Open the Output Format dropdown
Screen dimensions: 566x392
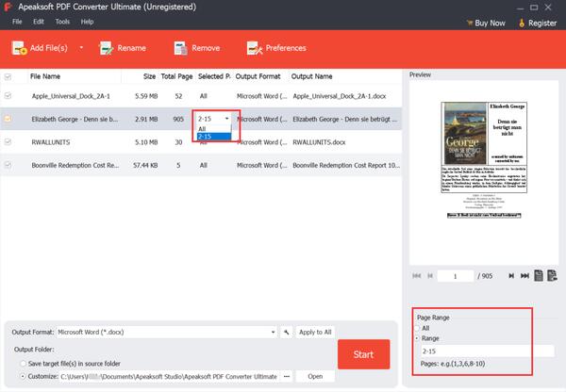[273, 333]
